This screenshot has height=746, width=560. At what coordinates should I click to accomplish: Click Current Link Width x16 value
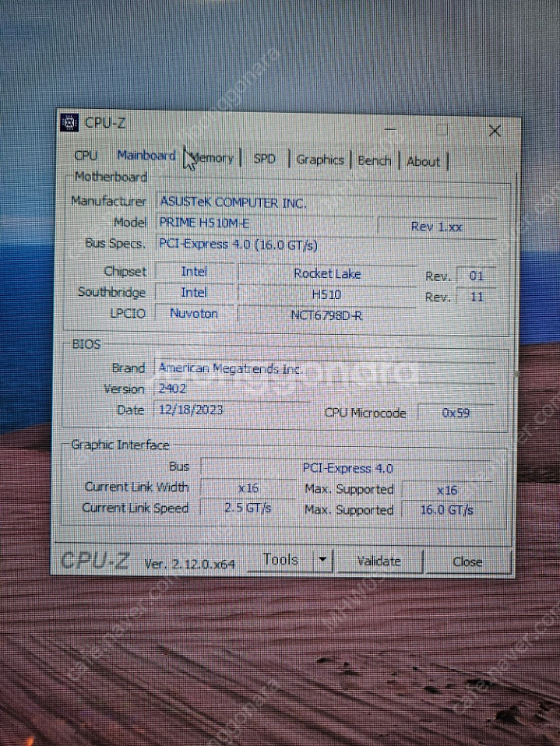pos(248,487)
